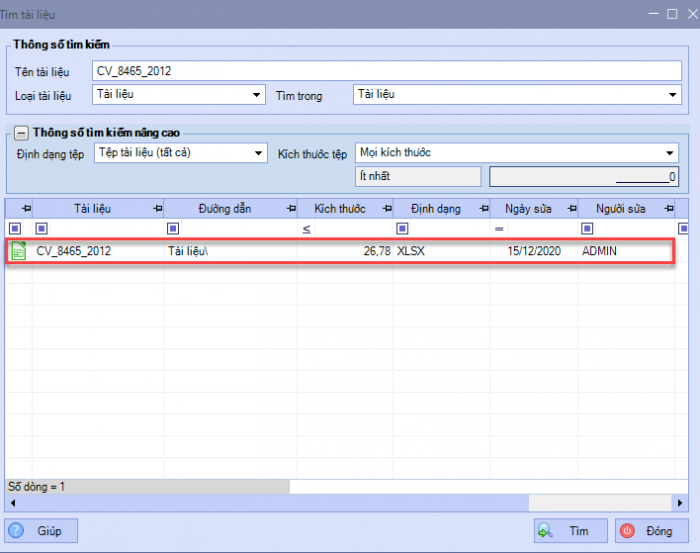The height and width of the screenshot is (553, 700).
Task: Pin the Đường dẫn column header
Action: tap(291, 208)
